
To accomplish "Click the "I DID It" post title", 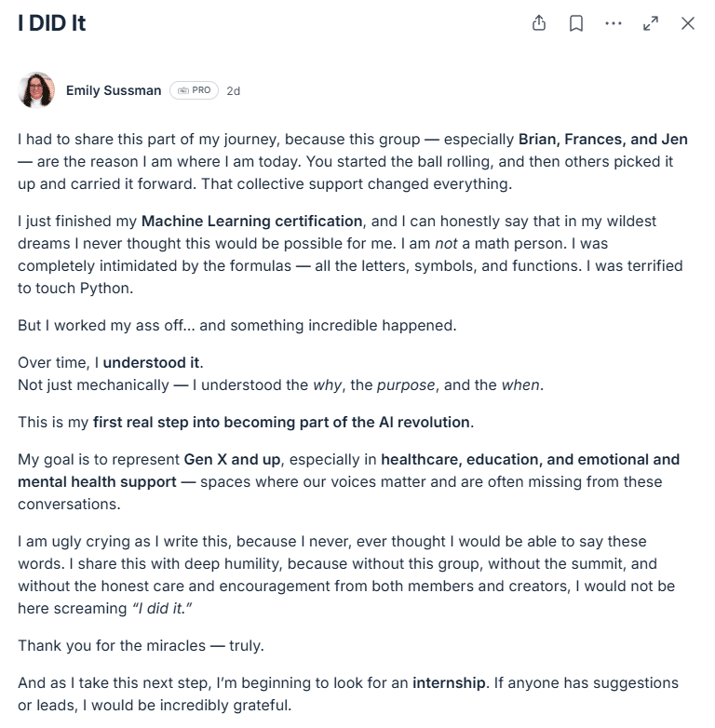I will (52, 23).
